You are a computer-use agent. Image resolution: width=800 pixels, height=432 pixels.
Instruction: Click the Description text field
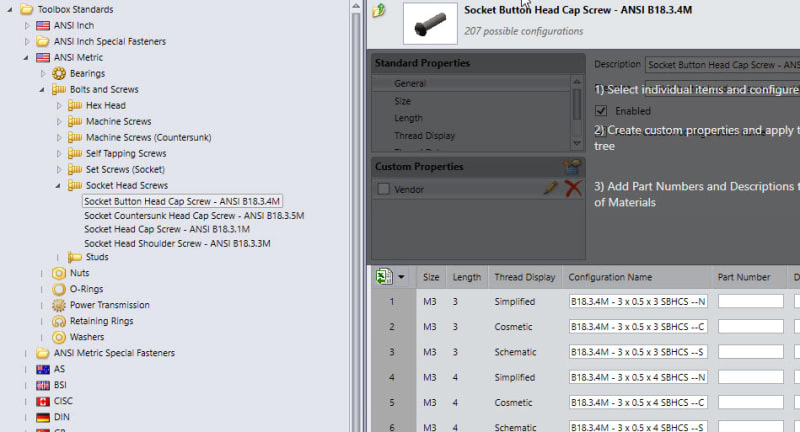tap(722, 65)
